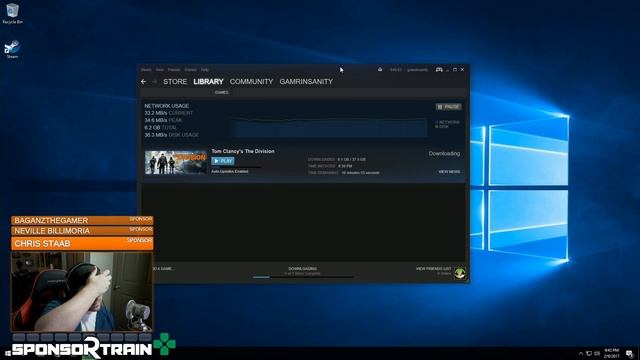The height and width of the screenshot is (360, 640).
Task: Click the taskbar clock showing date and time
Action: pyautogui.click(x=611, y=353)
